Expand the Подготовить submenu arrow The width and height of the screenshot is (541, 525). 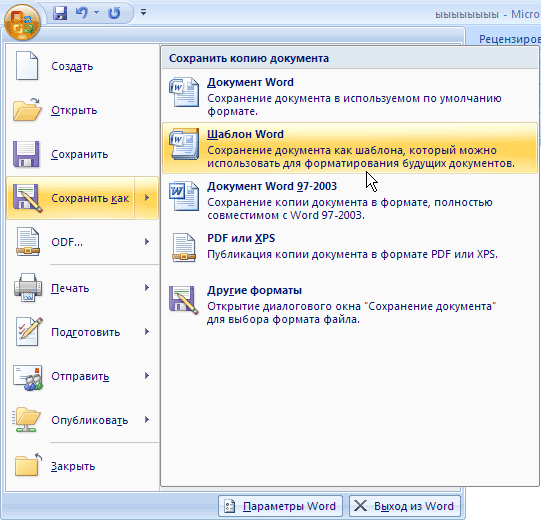147,331
